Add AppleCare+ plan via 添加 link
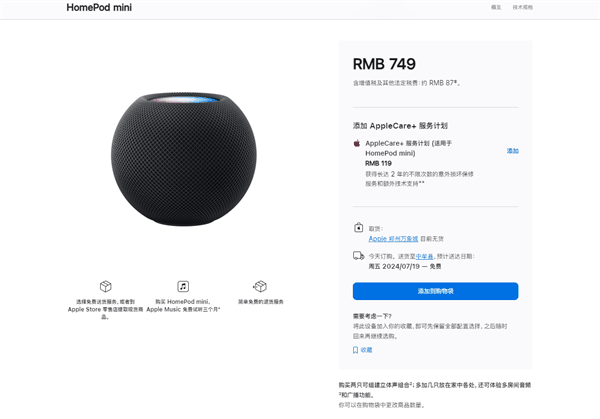This screenshot has height=419, width=600. click(512, 151)
